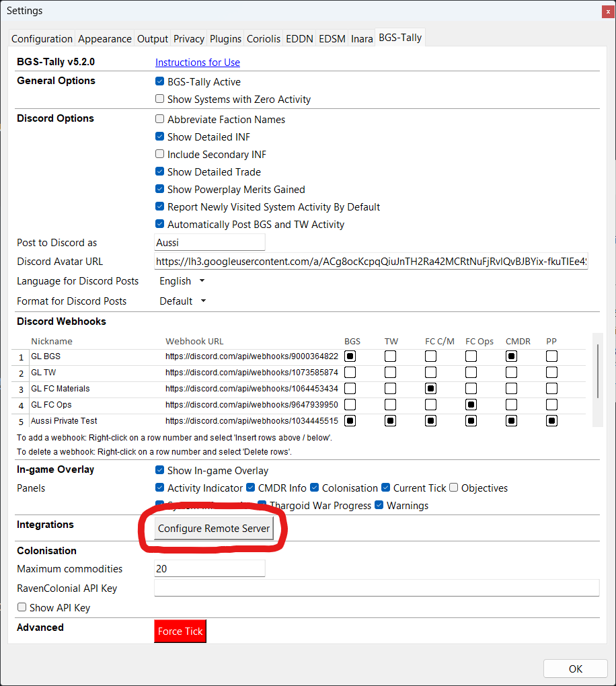Click the GL FC Materials nickname cell
This screenshot has height=686, width=616.
[x=96, y=389]
